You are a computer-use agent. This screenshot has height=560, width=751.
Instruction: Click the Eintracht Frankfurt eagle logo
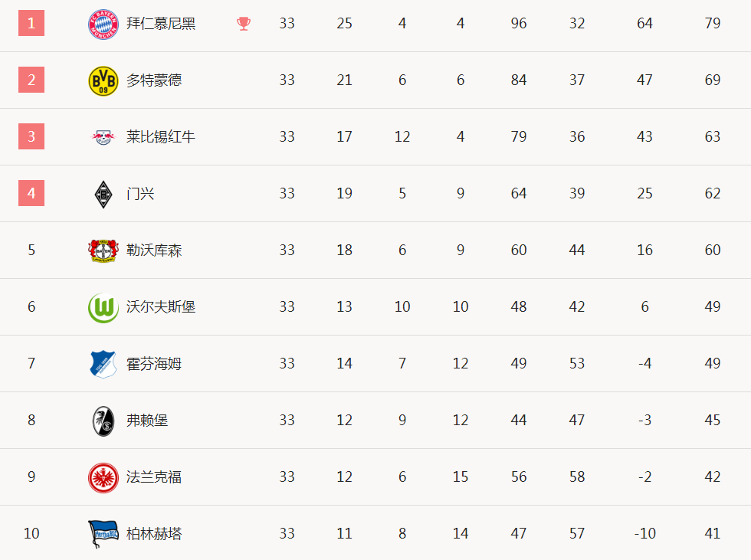click(x=103, y=478)
